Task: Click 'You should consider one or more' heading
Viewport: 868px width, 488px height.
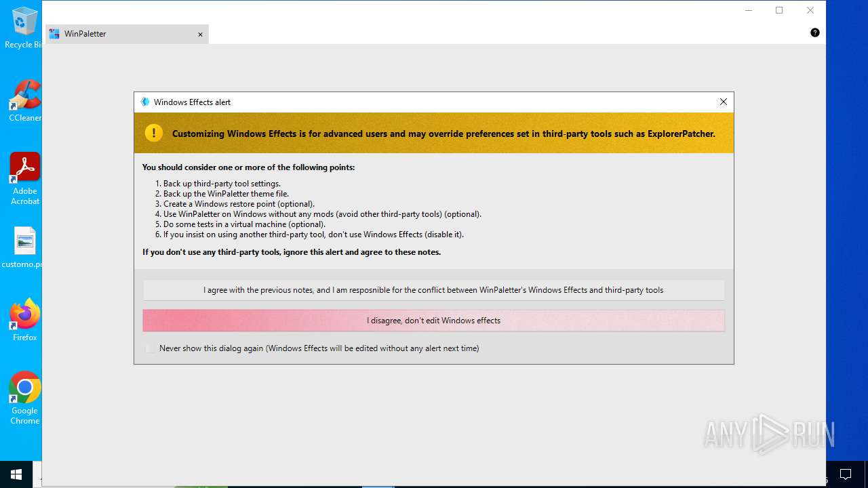Action: tap(248, 167)
